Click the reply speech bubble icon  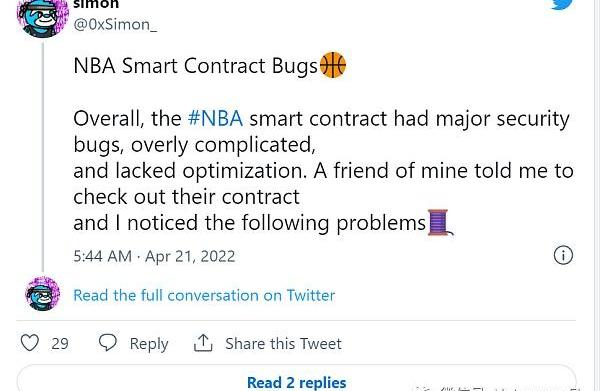click(x=108, y=342)
